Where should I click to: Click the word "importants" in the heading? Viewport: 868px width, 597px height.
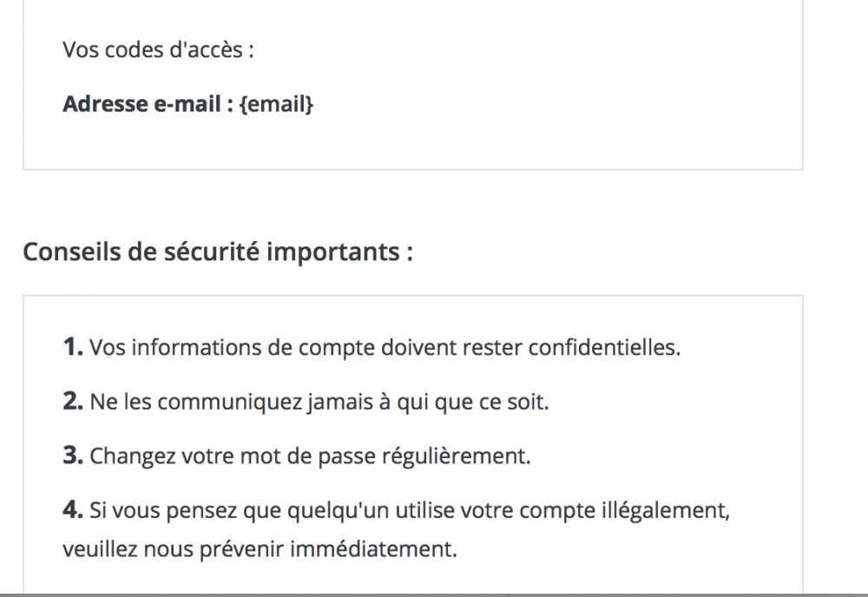331,252
